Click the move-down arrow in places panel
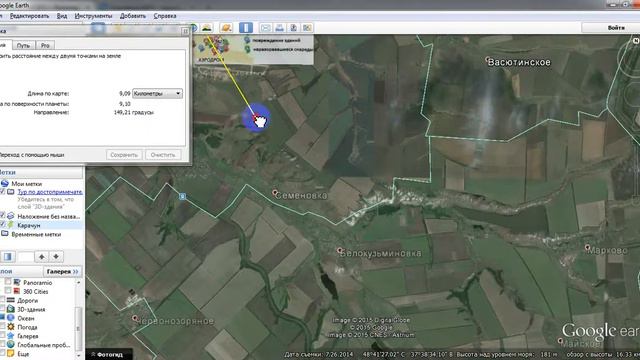The image size is (640, 360). 56,257
